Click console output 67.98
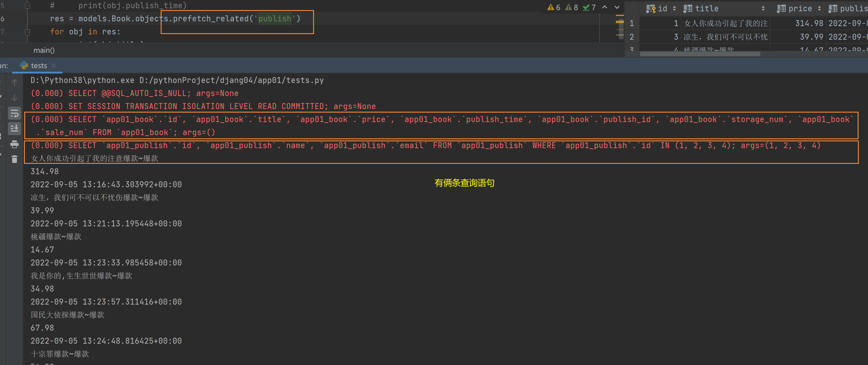This screenshot has width=868, height=365. (x=42, y=328)
